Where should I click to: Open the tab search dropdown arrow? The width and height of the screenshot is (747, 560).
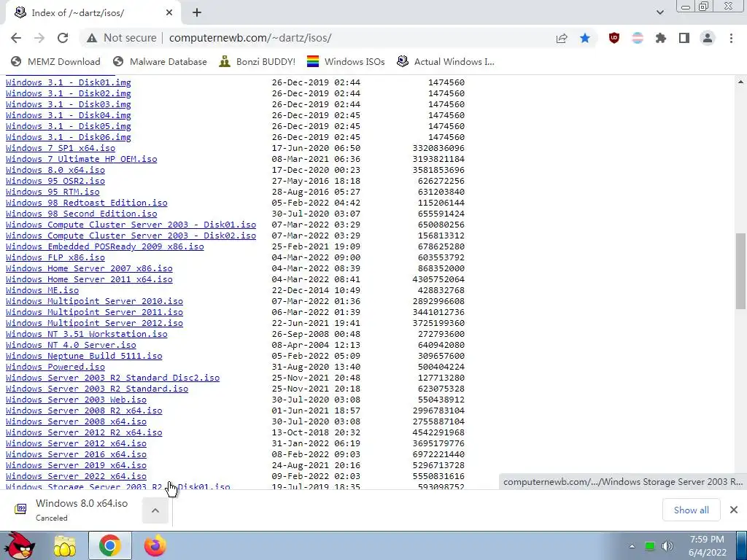(x=659, y=13)
